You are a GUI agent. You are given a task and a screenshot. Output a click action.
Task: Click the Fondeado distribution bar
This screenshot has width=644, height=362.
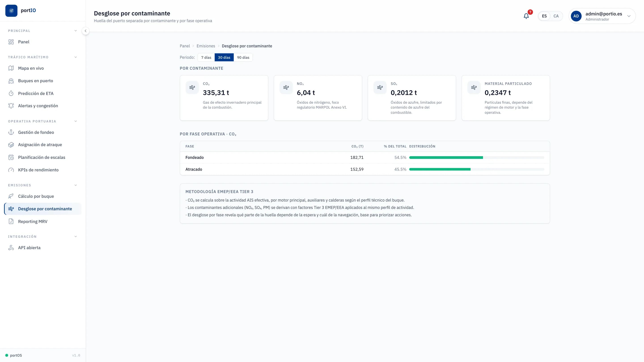[x=477, y=158]
